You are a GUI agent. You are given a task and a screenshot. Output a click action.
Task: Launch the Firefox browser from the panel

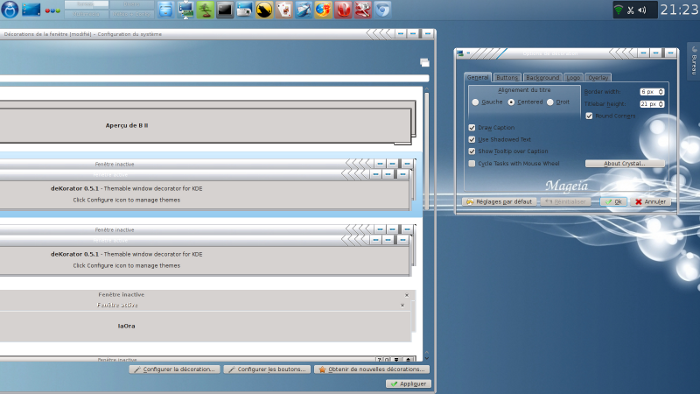click(323, 10)
